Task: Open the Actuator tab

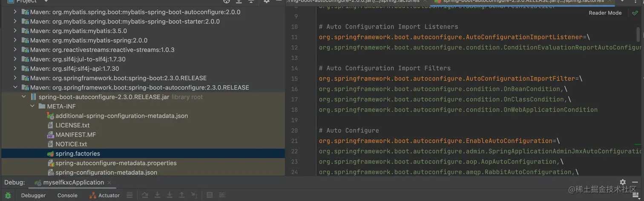Action: point(104,195)
